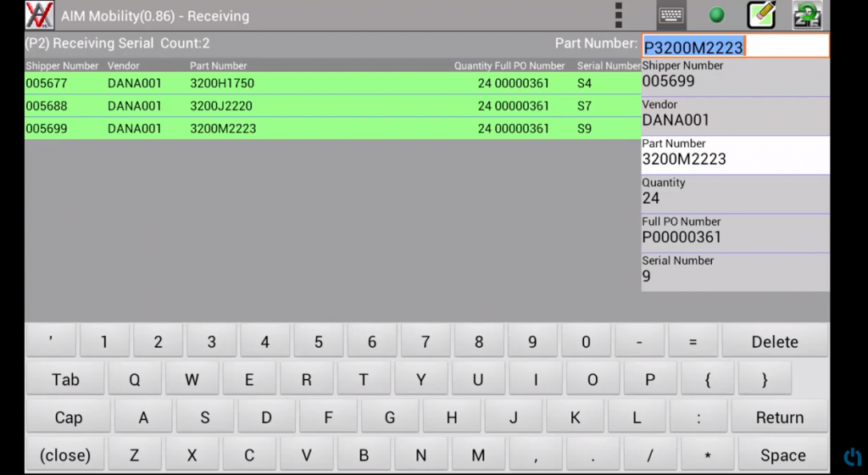Screen dimensions: 868x475
Task: Tap the L key
Action: point(637,416)
